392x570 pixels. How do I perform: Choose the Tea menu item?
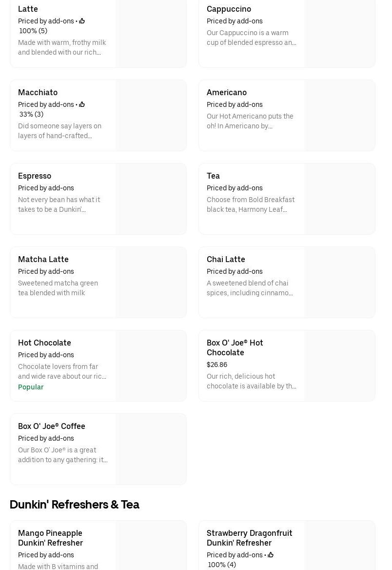pos(213,176)
